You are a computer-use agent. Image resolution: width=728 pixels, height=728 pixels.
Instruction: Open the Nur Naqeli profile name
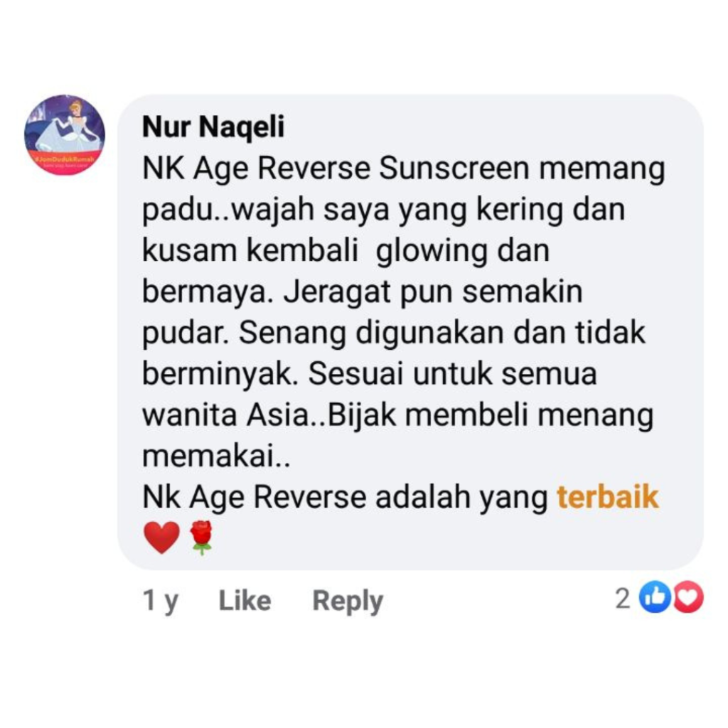click(213, 127)
